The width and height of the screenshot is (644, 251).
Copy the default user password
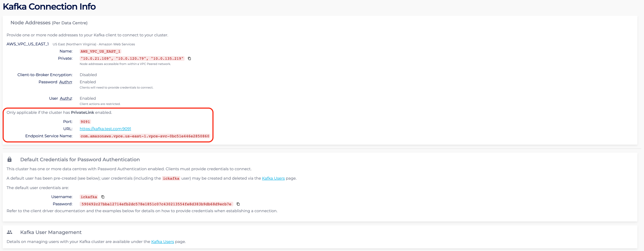[238, 204]
